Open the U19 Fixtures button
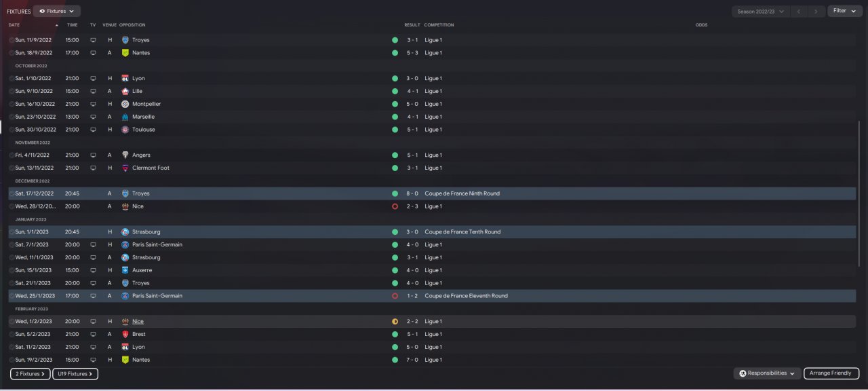868x391 pixels. [75, 374]
